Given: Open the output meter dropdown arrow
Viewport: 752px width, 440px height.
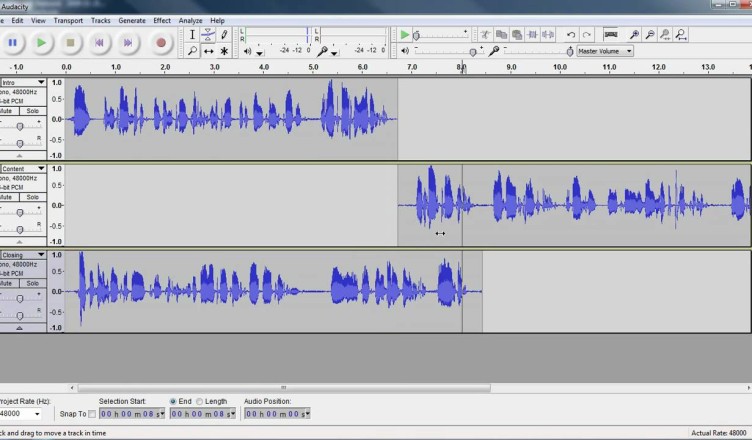Looking at the screenshot, I should [x=259, y=53].
